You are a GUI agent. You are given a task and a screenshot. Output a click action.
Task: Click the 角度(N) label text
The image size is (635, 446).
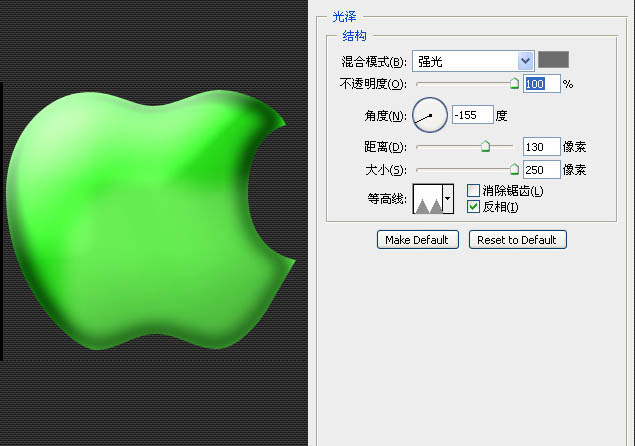pyautogui.click(x=385, y=116)
